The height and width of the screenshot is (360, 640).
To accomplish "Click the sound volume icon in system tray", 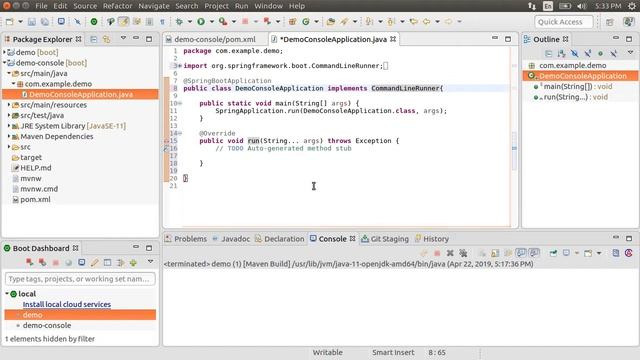I will click(x=582, y=6).
